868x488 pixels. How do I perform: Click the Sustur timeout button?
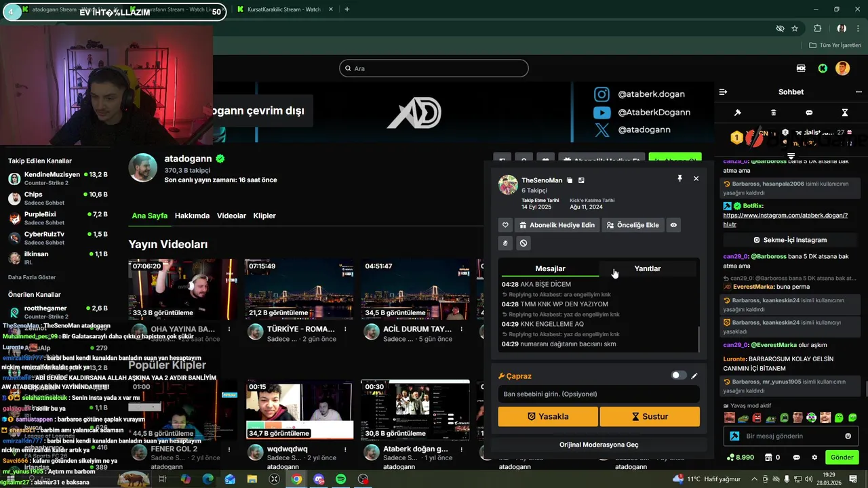[650, 416]
